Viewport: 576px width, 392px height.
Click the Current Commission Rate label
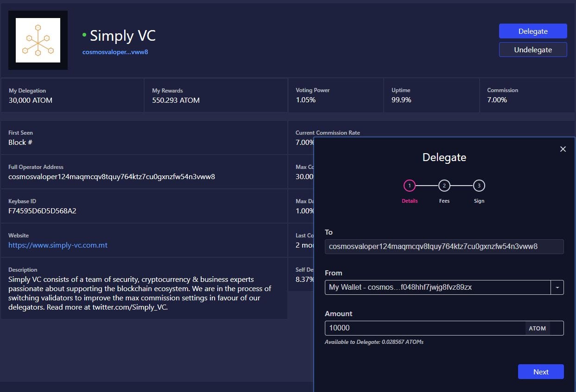[x=328, y=132]
